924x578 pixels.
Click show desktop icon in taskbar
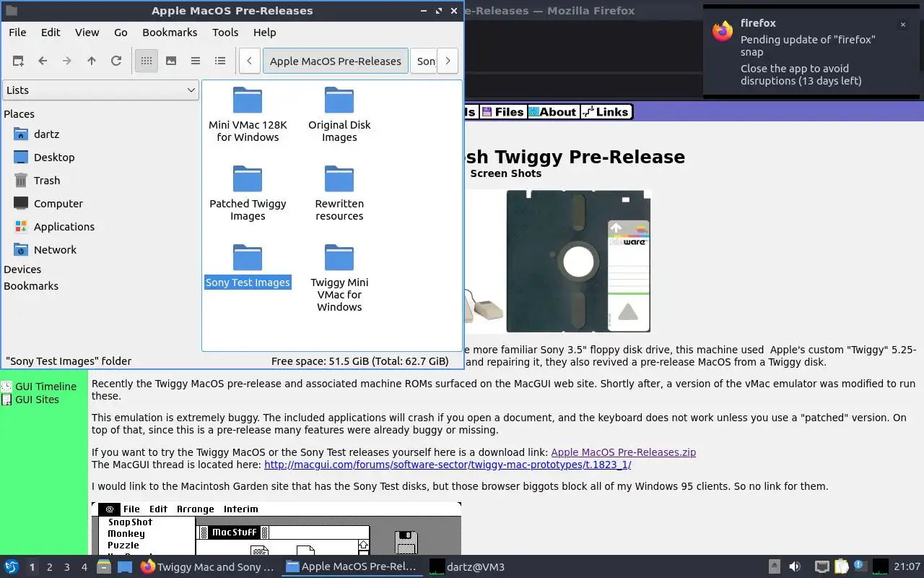pyautogui.click(x=124, y=567)
